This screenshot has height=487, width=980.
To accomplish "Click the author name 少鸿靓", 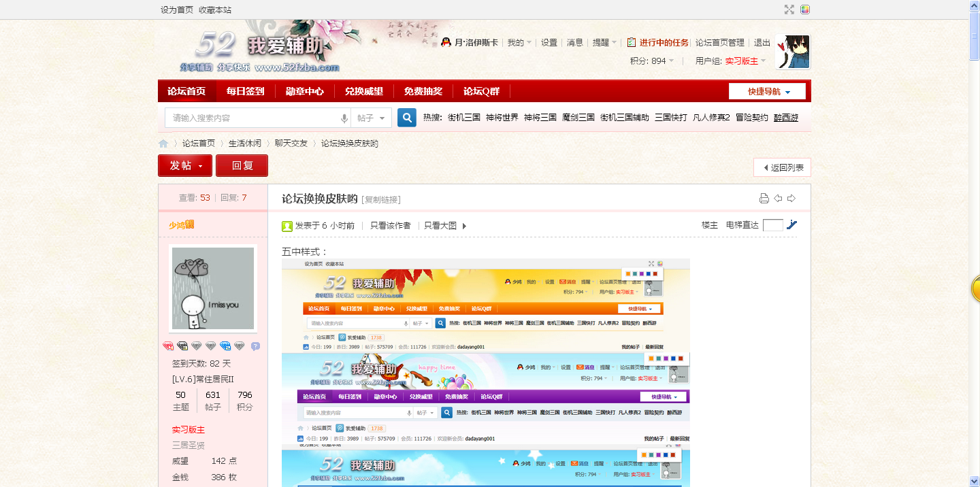I will (182, 224).
